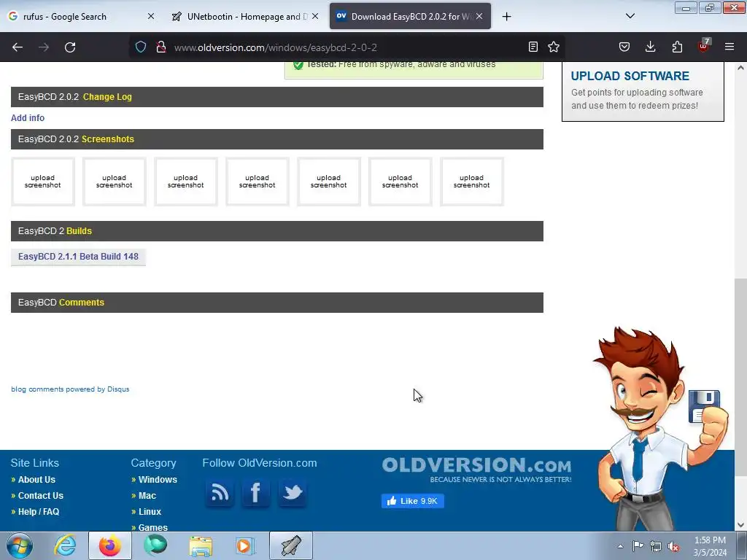Open the Mac category link
The height and width of the screenshot is (560, 747).
tap(147, 496)
